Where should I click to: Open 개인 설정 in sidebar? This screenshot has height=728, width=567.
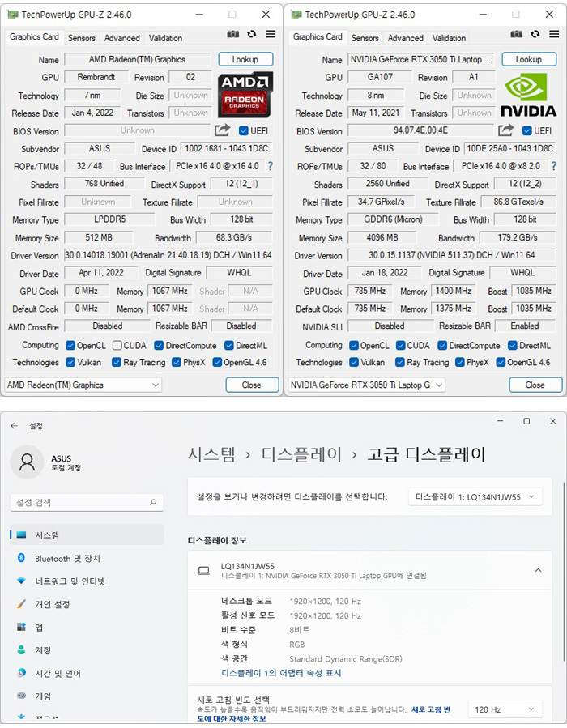87,604
